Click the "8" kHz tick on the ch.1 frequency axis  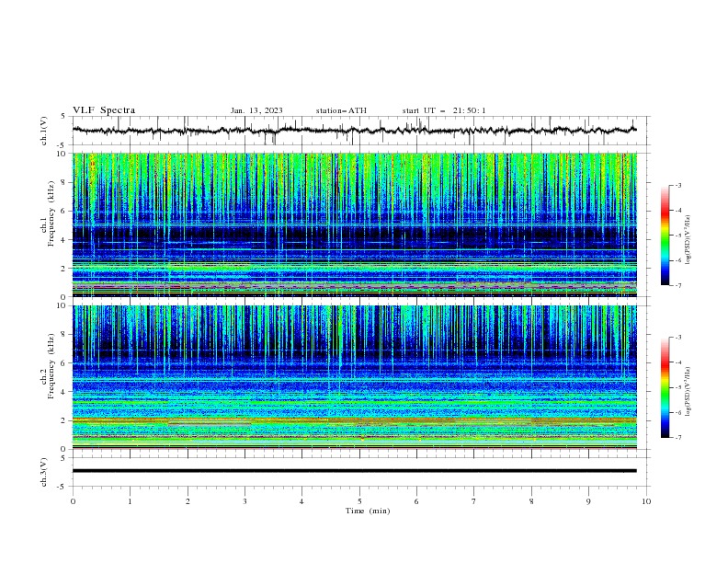(64, 182)
